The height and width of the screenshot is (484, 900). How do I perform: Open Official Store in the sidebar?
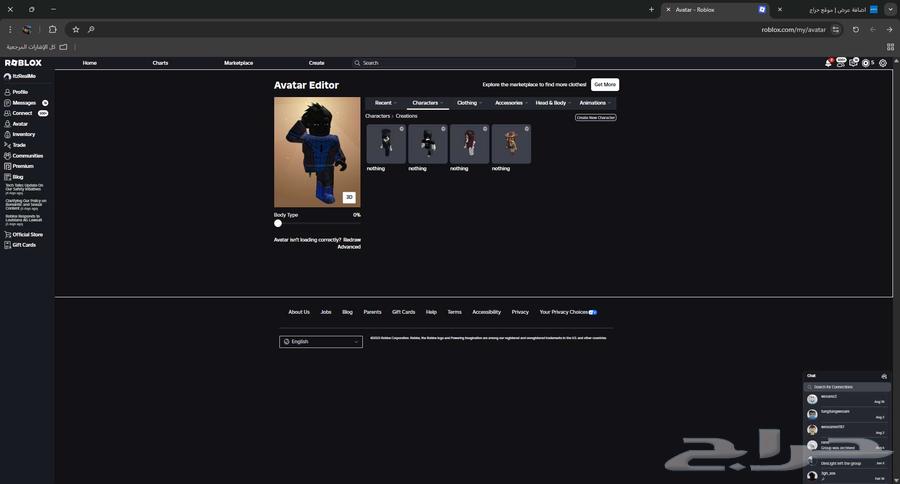click(24, 234)
